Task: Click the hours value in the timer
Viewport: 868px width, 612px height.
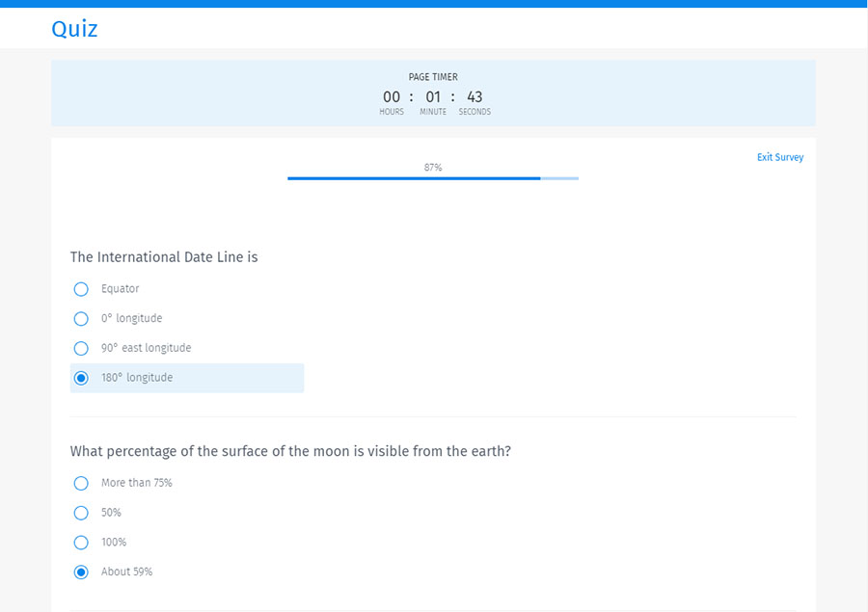Action: tap(392, 96)
